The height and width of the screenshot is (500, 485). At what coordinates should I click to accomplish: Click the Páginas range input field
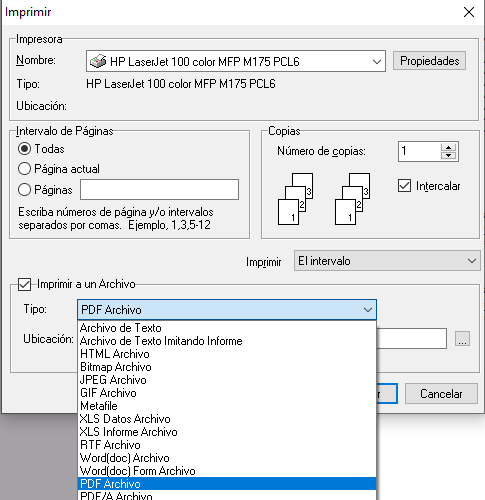(x=159, y=190)
